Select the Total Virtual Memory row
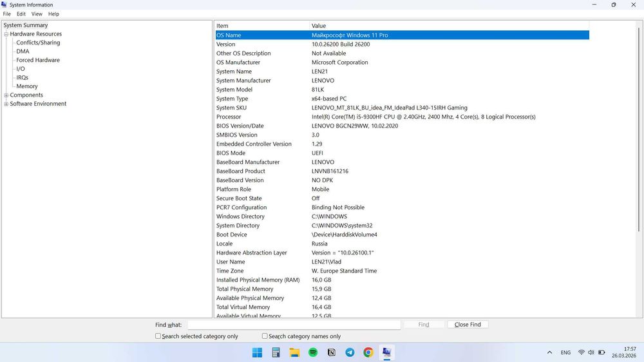This screenshot has height=362, width=644. (x=402, y=307)
